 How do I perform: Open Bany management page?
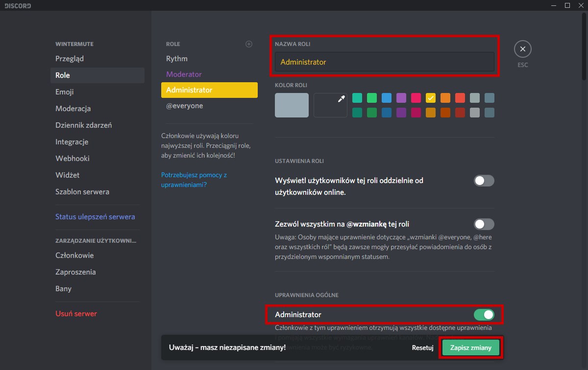pyautogui.click(x=98, y=289)
